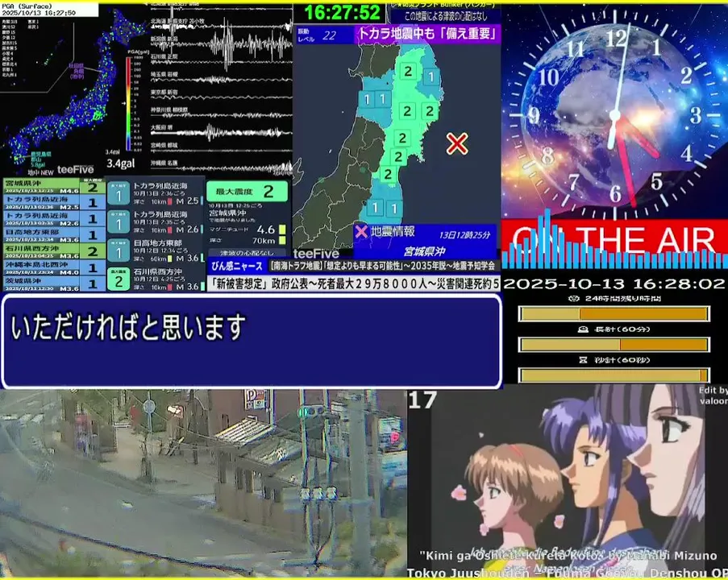Click the icon next to 長針(60分)
This screenshot has height=580, width=728.
click(583, 329)
